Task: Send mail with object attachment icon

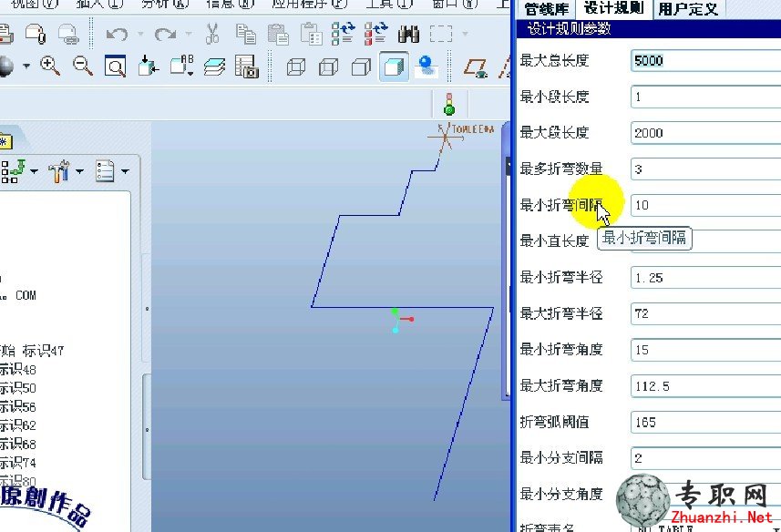Action: (36, 34)
